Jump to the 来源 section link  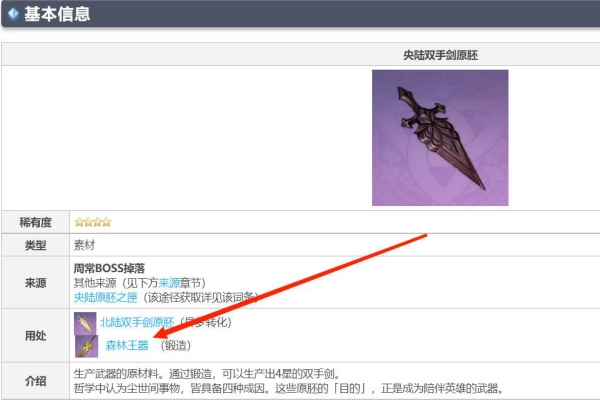(169, 283)
